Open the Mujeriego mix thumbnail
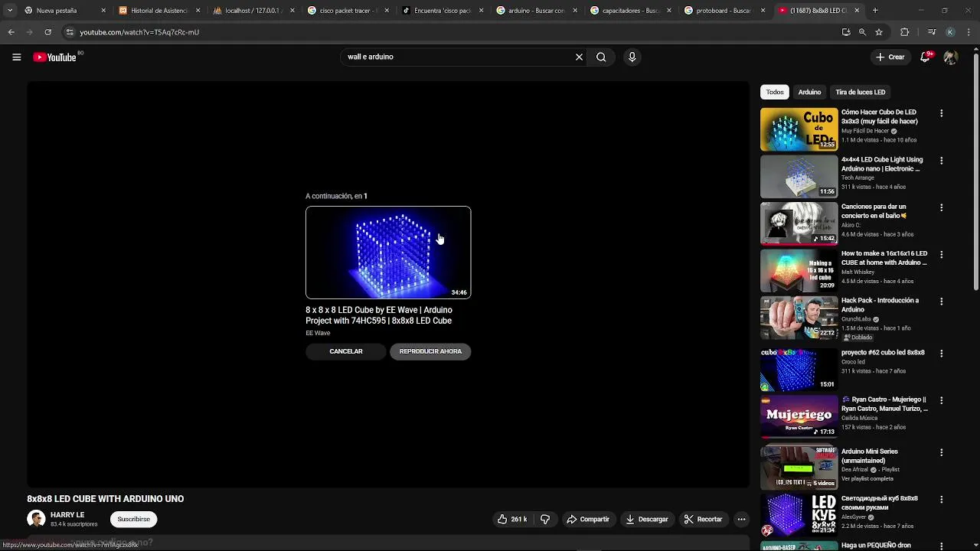980x551 pixels. (799, 416)
